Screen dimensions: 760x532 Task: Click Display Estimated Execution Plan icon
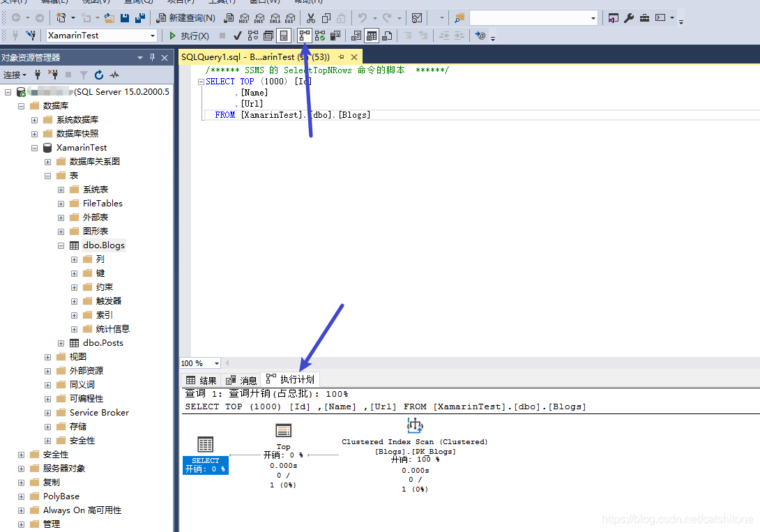tap(253, 36)
